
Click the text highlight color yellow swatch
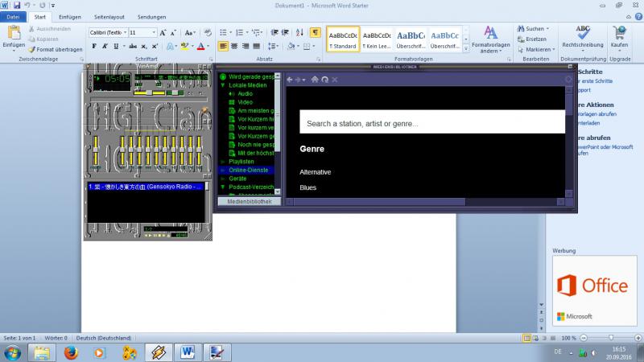pyautogui.click(x=184, y=47)
